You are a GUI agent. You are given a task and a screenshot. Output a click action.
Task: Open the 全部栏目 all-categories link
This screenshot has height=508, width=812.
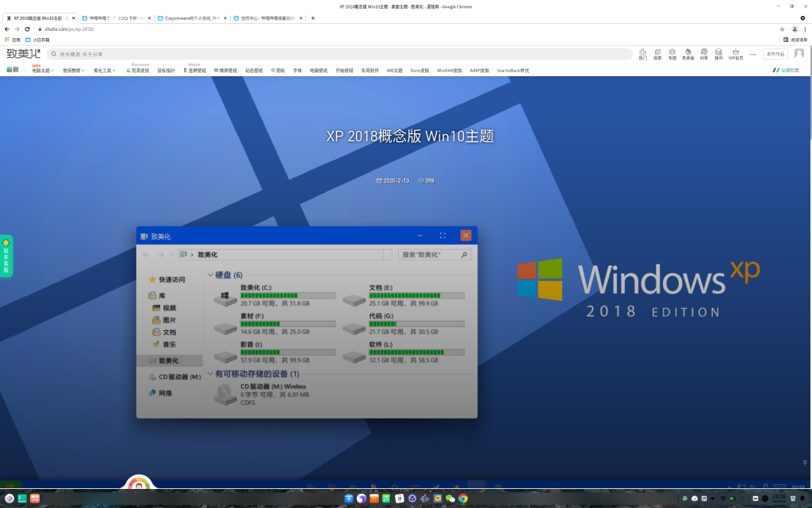pyautogui.click(x=786, y=71)
